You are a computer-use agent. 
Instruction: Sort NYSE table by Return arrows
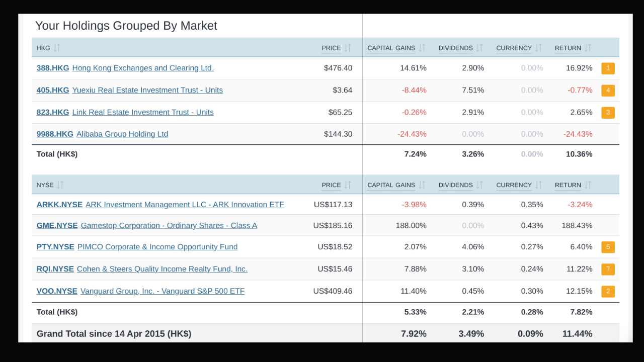(588, 185)
